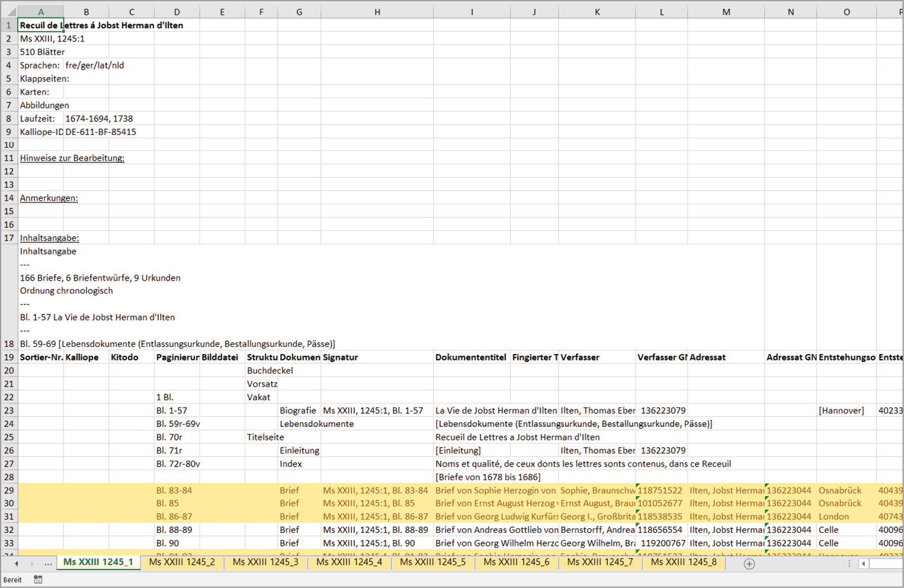This screenshot has width=904, height=588.
Task: Select column O header
Action: (847, 12)
